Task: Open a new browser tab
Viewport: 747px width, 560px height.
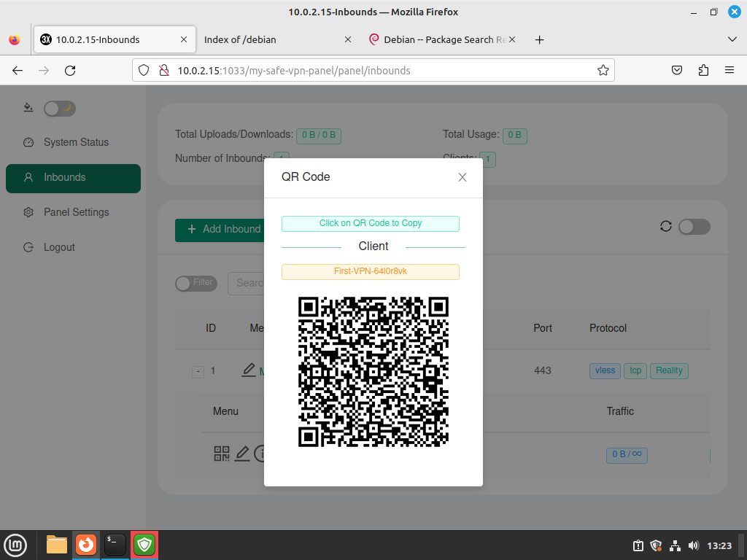Action: point(539,40)
